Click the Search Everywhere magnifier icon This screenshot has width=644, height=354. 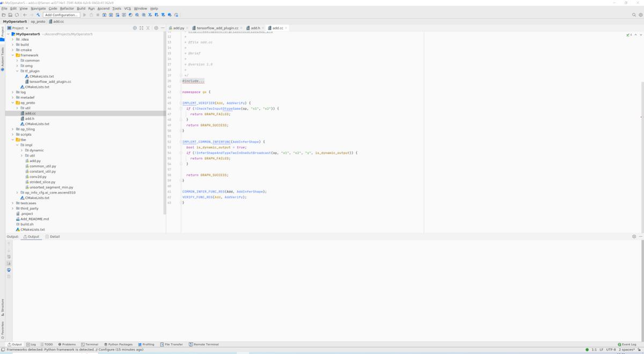coord(634,15)
